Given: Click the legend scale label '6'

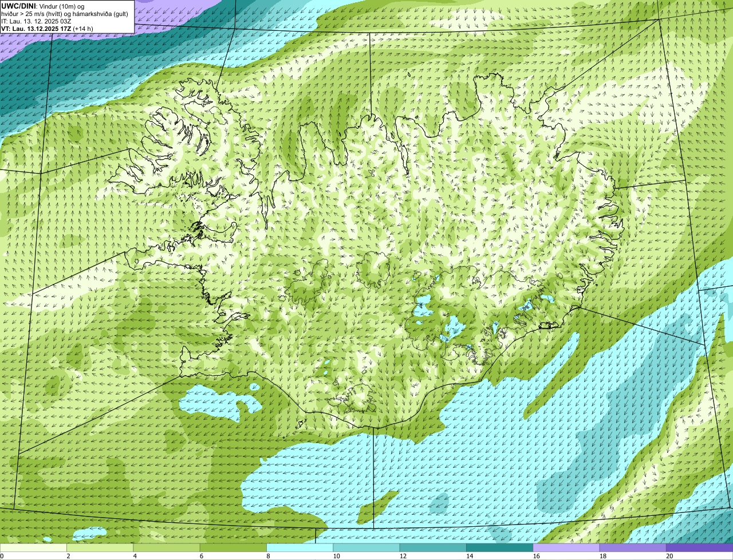Looking at the screenshot, I should pyautogui.click(x=201, y=556).
